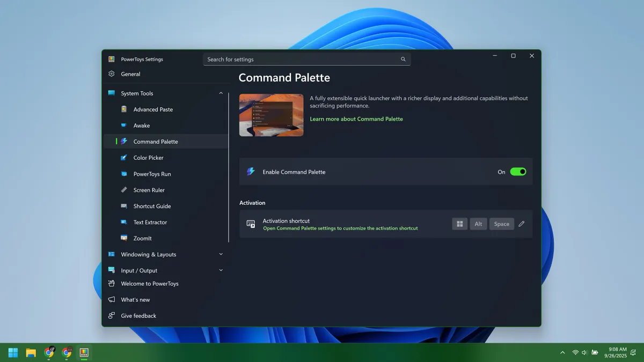This screenshot has height=362, width=644.
Task: Click the pencil icon to edit activation shortcut
Action: (x=522, y=224)
